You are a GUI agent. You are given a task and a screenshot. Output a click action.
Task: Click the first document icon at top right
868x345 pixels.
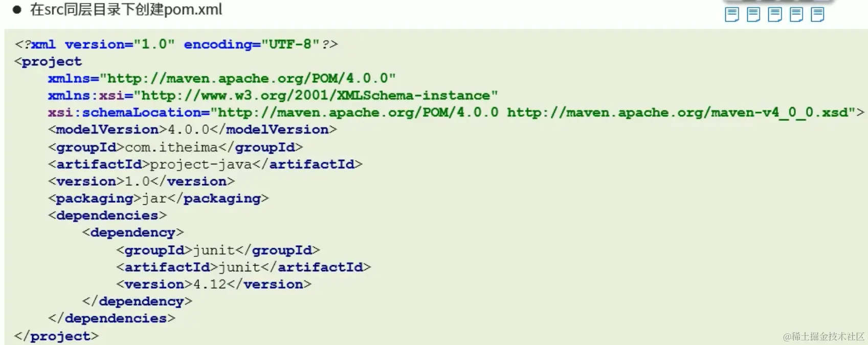(732, 15)
